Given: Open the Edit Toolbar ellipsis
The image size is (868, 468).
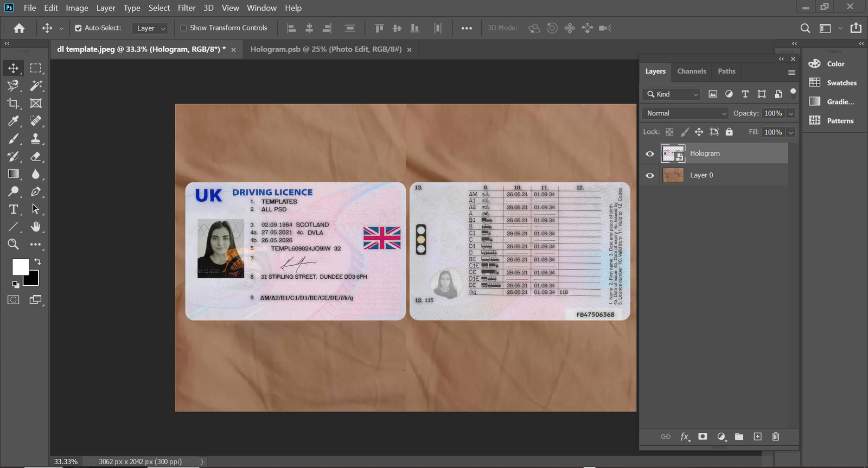Looking at the screenshot, I should (x=36, y=245).
